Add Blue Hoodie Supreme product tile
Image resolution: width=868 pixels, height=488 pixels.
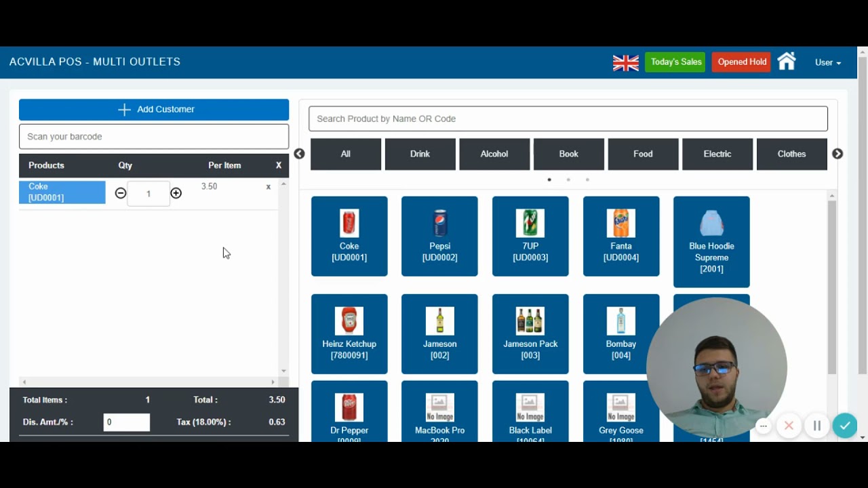(x=711, y=242)
